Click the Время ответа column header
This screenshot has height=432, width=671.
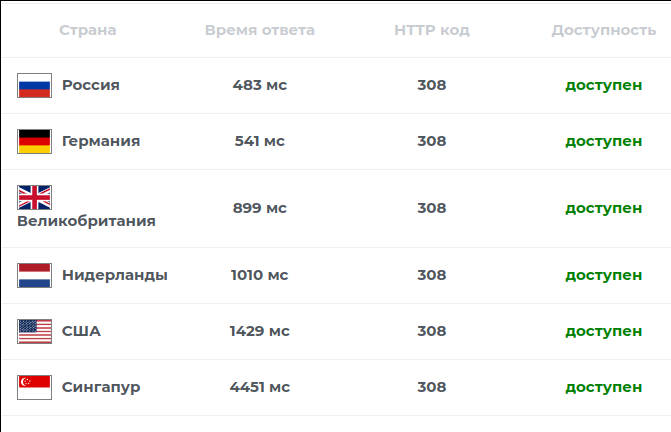[x=260, y=30]
